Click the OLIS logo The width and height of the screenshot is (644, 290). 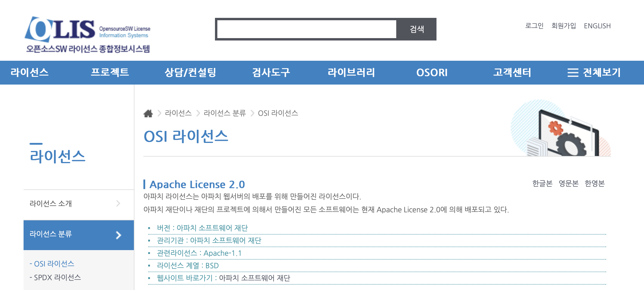click(88, 35)
